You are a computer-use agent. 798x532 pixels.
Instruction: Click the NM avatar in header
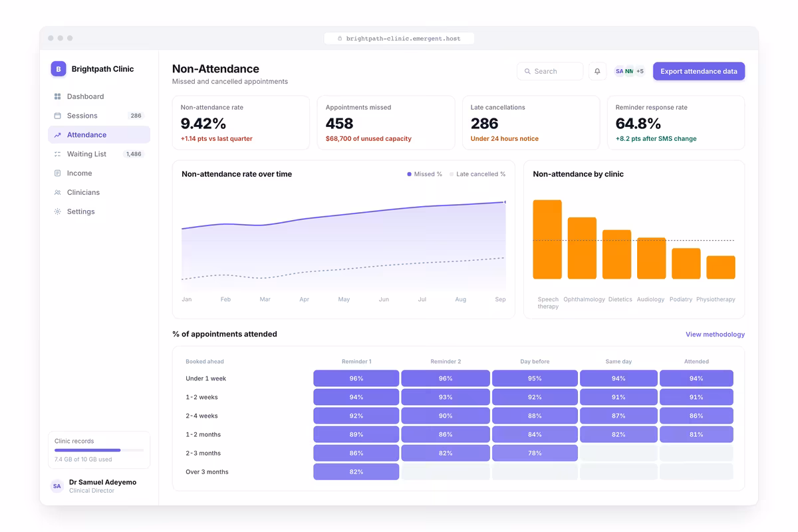pyautogui.click(x=629, y=71)
